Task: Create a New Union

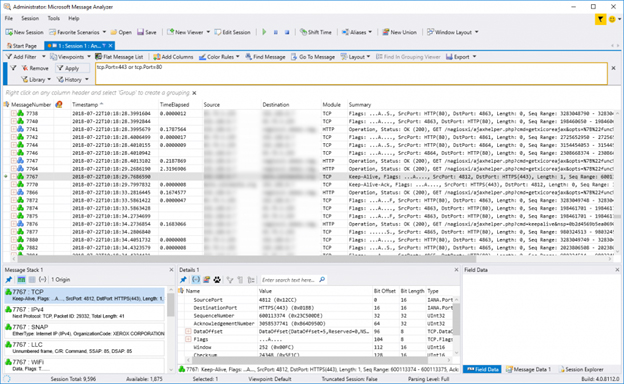Action: tap(400, 32)
